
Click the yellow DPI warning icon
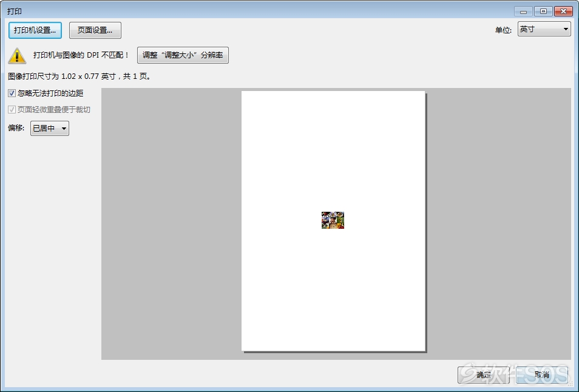(x=17, y=56)
